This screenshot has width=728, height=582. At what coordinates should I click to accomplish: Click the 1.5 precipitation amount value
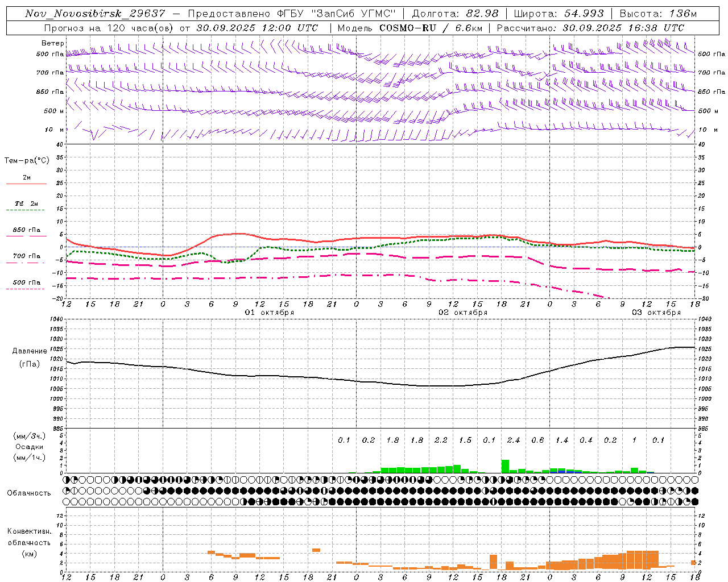tap(465, 440)
